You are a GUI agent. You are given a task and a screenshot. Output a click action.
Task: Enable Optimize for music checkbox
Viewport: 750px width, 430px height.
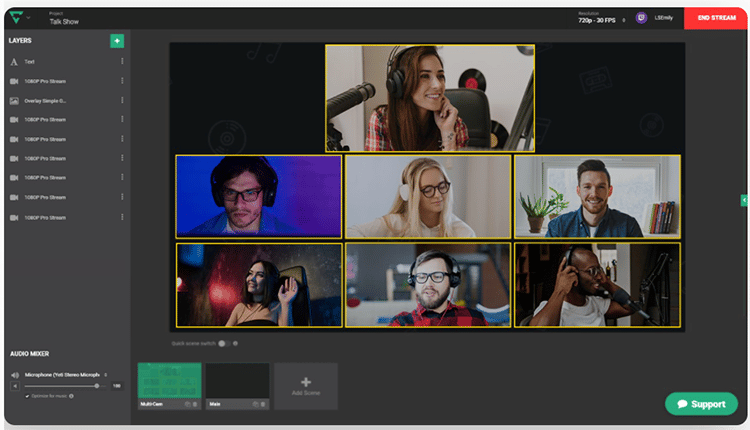pos(28,395)
